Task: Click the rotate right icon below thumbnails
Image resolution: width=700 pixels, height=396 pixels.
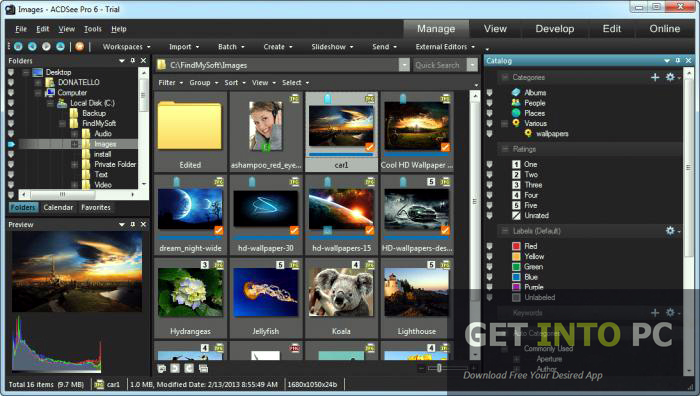Action: click(189, 368)
